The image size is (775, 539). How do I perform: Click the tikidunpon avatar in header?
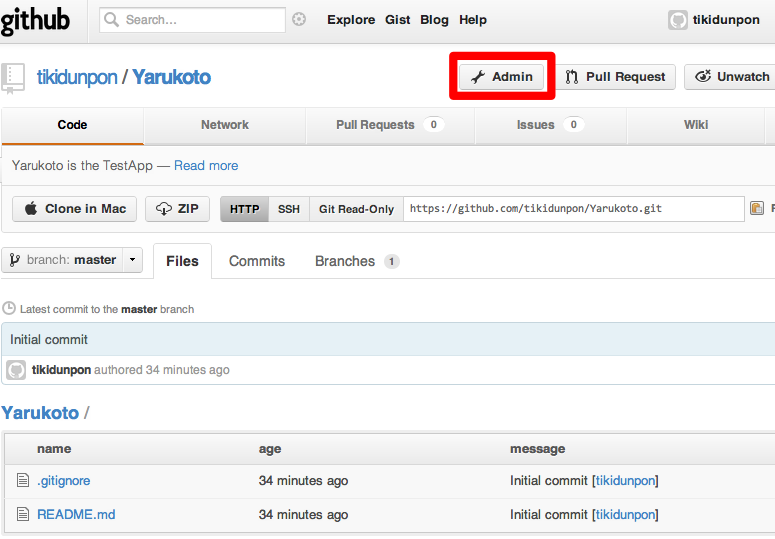pos(678,20)
